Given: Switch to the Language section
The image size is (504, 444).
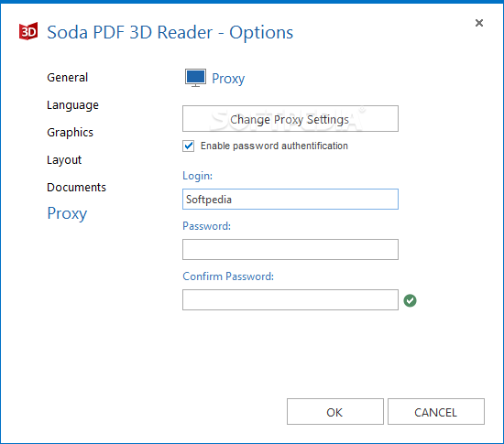Looking at the screenshot, I should [x=72, y=105].
